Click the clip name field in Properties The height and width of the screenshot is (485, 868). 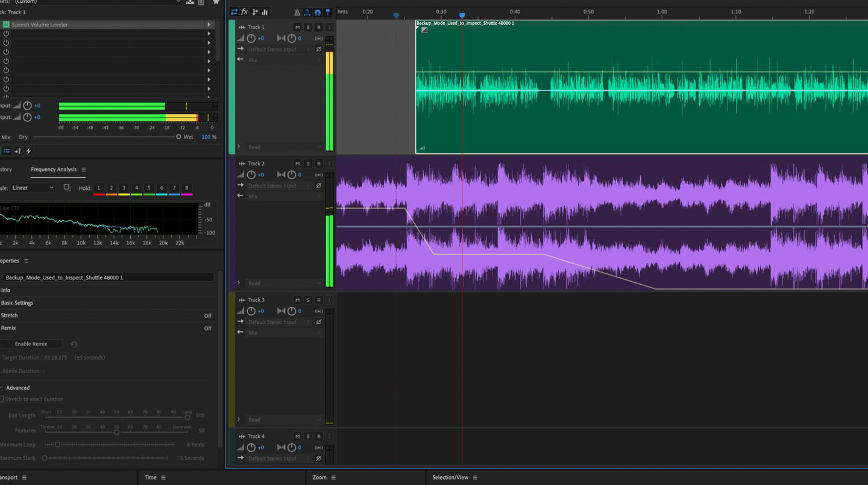pyautogui.click(x=107, y=277)
